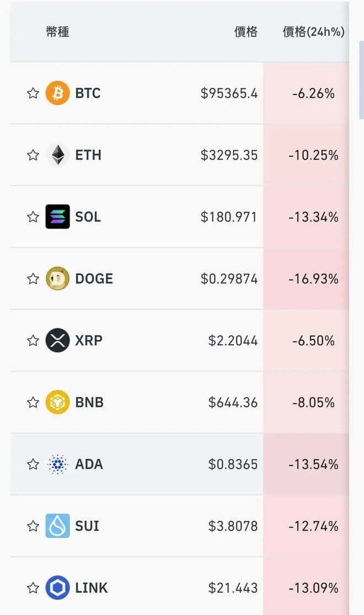Click the Cardano ADA coin icon
The width and height of the screenshot is (364, 615).
coord(57,464)
